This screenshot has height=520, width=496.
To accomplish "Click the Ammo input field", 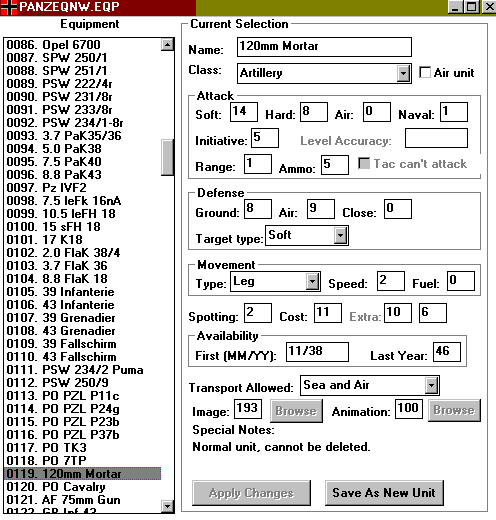I will 335,165.
